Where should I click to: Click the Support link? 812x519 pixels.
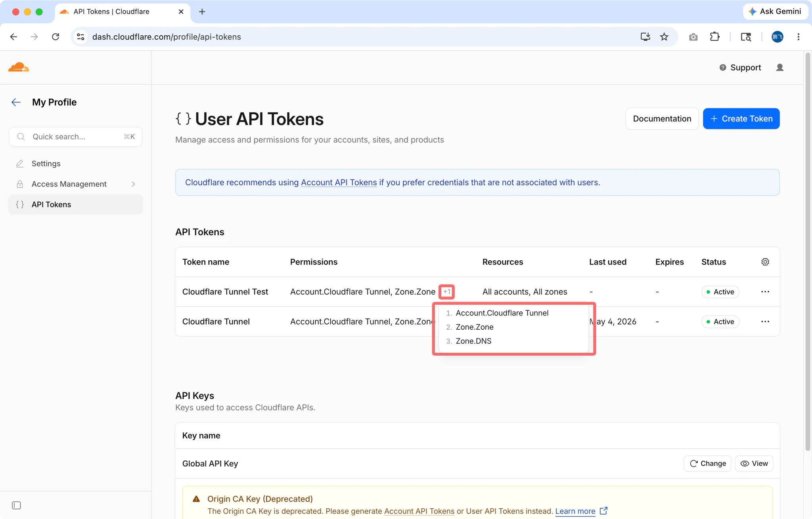740,67
